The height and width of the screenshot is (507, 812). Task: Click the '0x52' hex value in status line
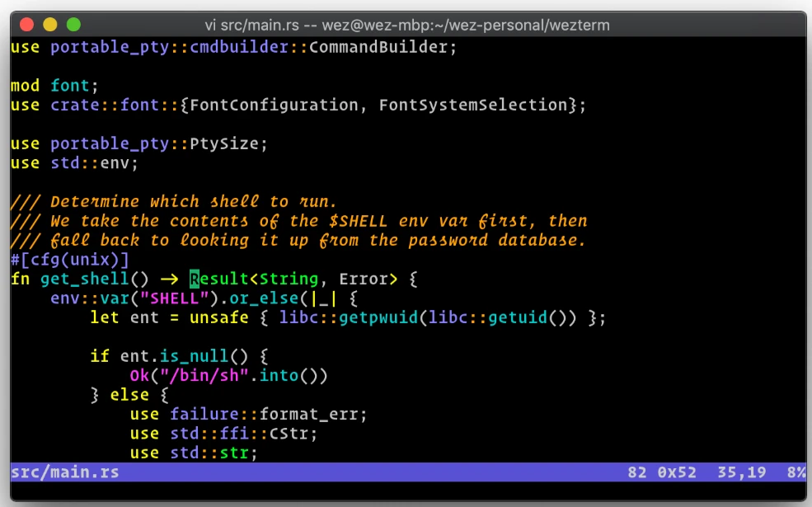676,472
